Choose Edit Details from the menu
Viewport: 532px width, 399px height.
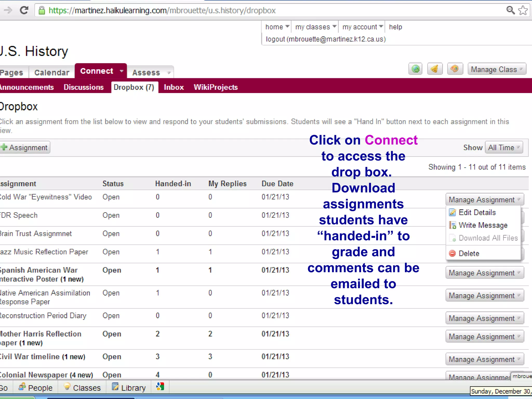coord(483,212)
